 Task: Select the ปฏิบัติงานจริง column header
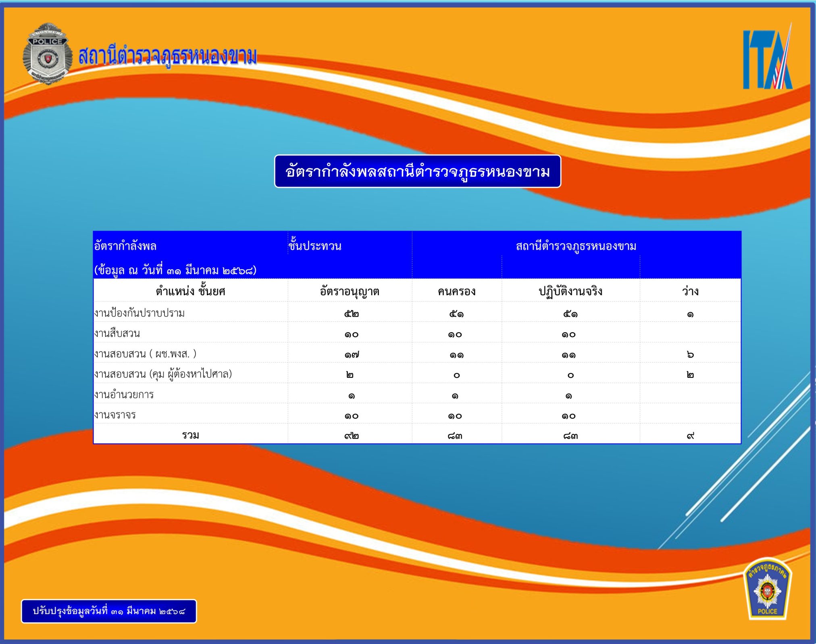point(570,291)
